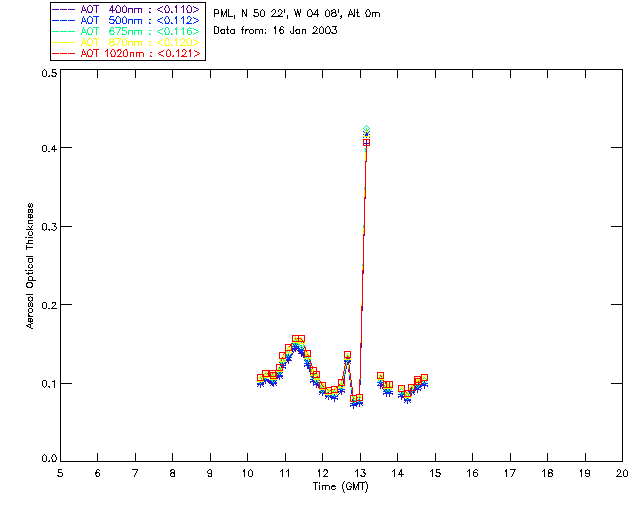Click the 0.1 y-axis tick label
The height and width of the screenshot is (512, 640).
49,384
